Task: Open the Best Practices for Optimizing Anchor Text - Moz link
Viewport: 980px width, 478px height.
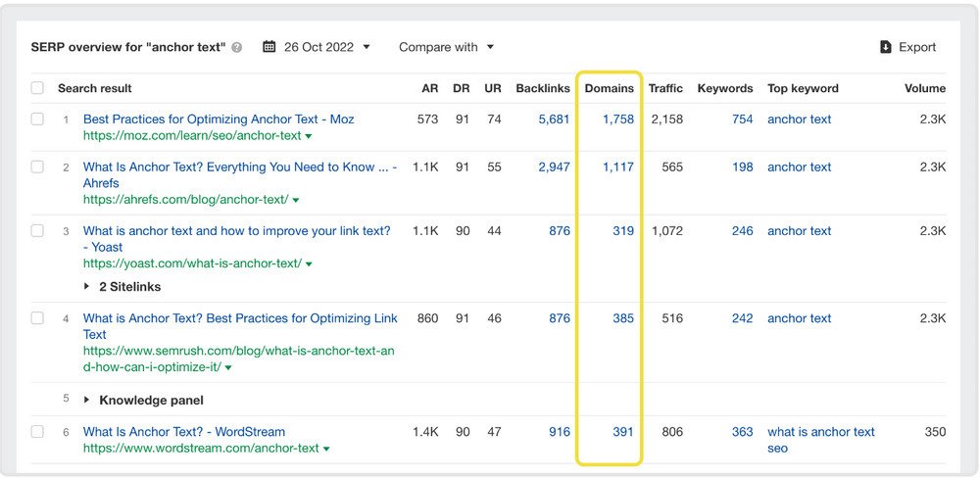Action: coord(219,119)
